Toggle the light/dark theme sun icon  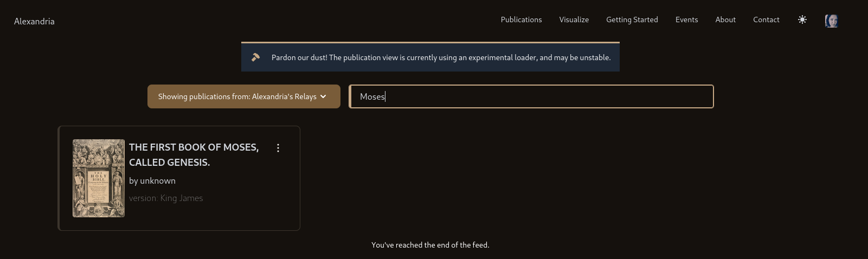[x=802, y=20]
